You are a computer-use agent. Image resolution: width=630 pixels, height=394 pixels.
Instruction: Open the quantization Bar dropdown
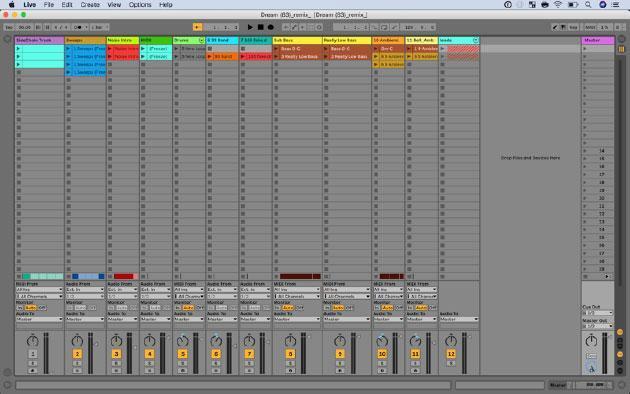(99, 27)
